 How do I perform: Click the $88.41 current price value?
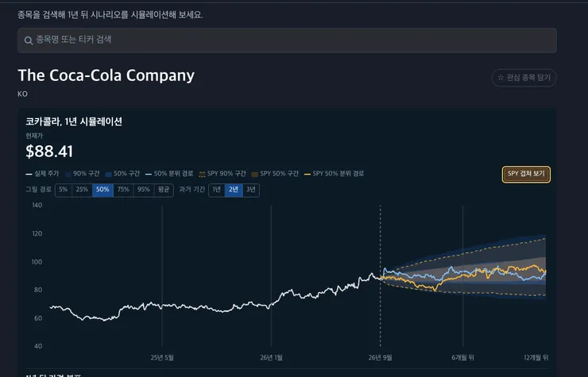(x=49, y=152)
